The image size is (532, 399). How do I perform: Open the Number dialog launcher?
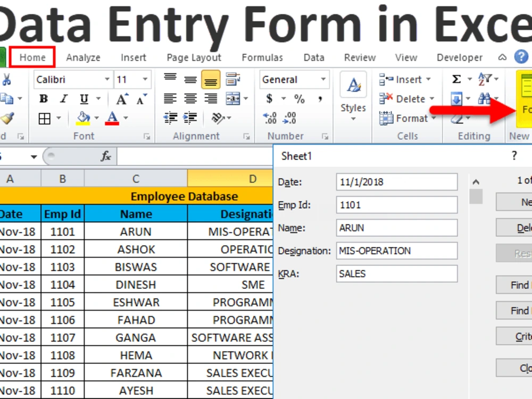click(x=325, y=136)
